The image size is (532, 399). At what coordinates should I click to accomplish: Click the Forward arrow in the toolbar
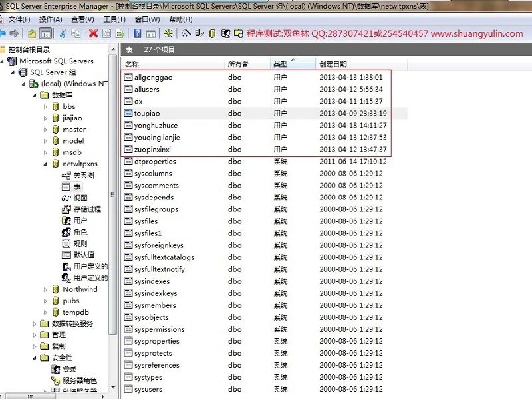click(14, 33)
